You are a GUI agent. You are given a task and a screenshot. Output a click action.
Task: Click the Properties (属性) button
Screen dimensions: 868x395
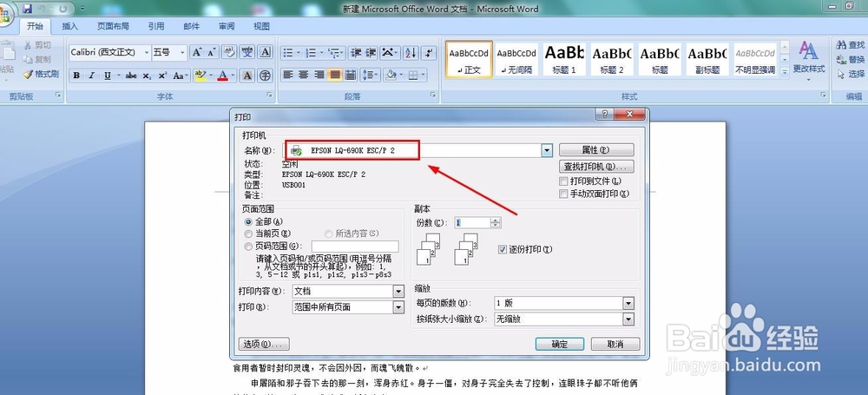click(x=596, y=149)
